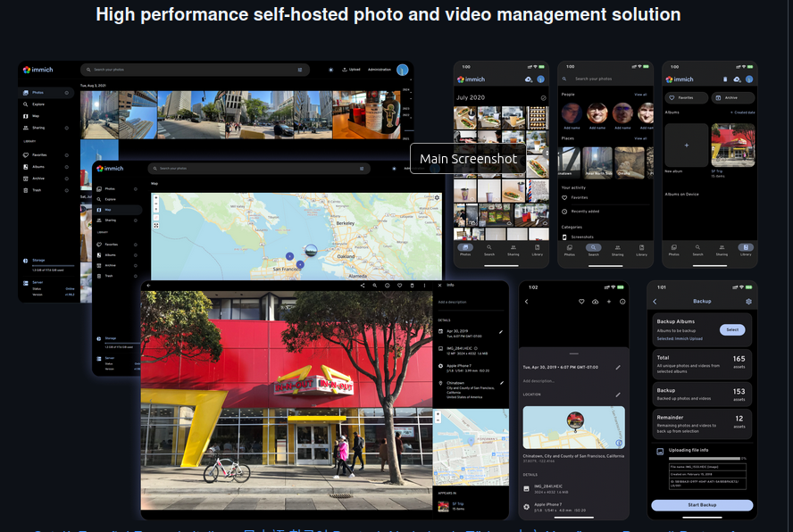Click the cloud backup icon on the July 2020 phone
The width and height of the screenshot is (793, 532).
tap(529, 79)
